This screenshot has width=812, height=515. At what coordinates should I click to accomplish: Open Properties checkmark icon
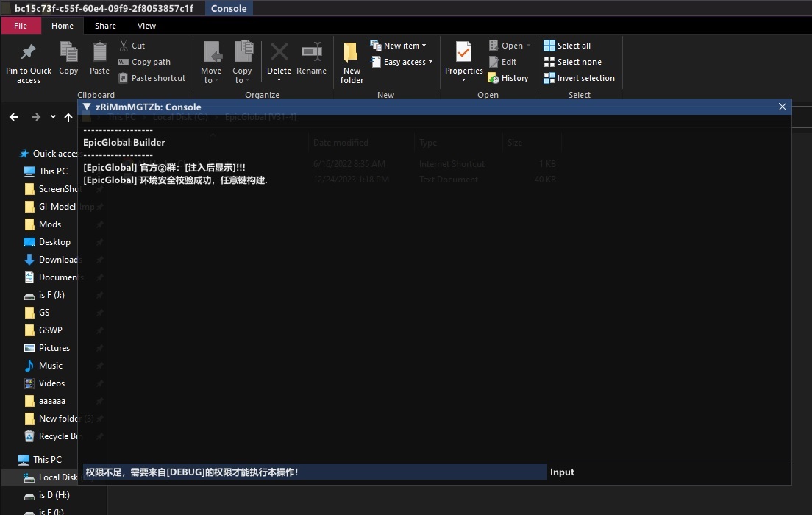pos(463,51)
